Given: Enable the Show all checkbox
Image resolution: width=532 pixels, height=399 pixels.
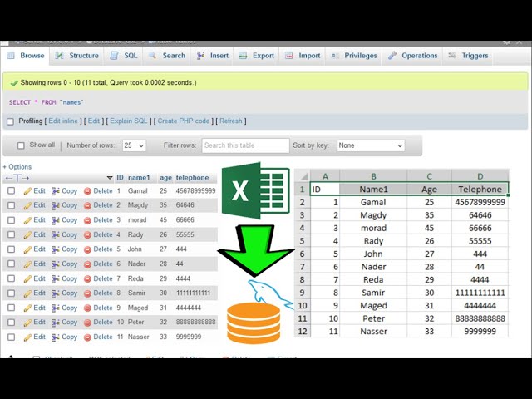Looking at the screenshot, I should [x=21, y=145].
